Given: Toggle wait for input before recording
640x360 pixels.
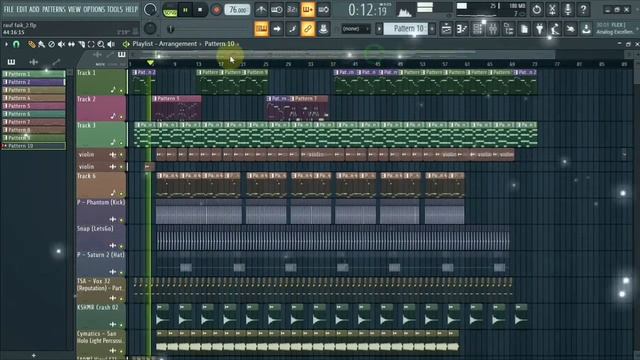Looking at the screenshot, I should tap(277, 9).
